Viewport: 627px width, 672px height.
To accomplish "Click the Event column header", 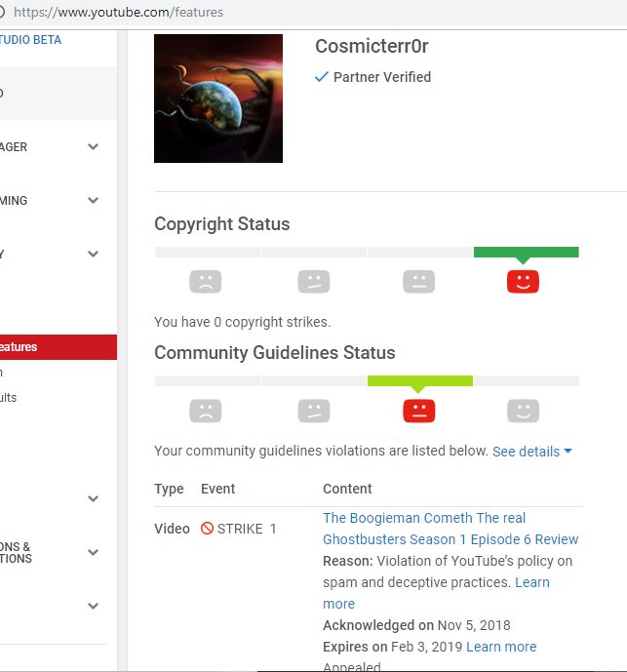I will click(217, 489).
